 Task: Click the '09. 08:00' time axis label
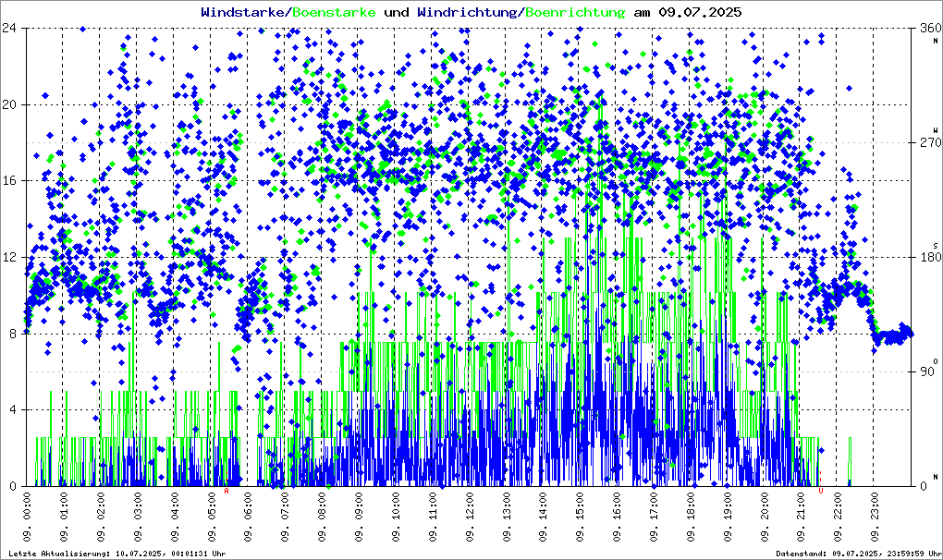[322, 517]
